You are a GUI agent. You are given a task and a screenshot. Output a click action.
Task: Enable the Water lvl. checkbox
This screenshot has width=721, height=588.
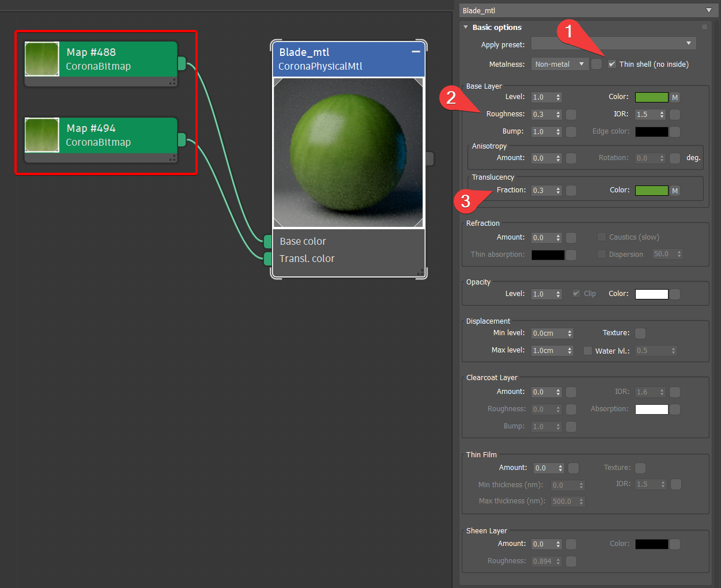588,351
